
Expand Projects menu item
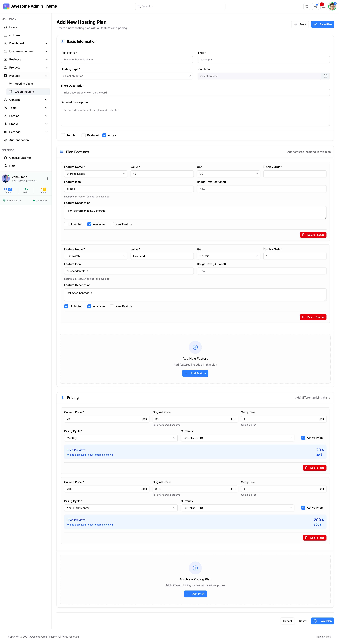tap(26, 68)
